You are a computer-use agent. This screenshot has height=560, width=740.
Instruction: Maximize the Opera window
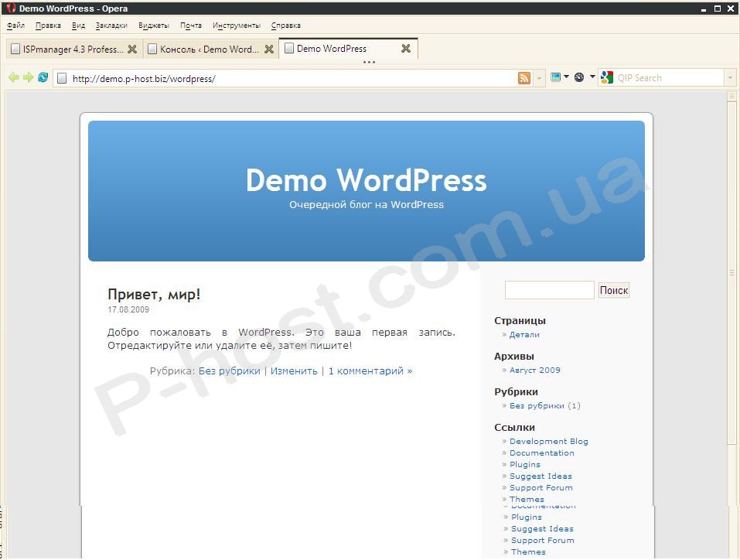(x=718, y=9)
